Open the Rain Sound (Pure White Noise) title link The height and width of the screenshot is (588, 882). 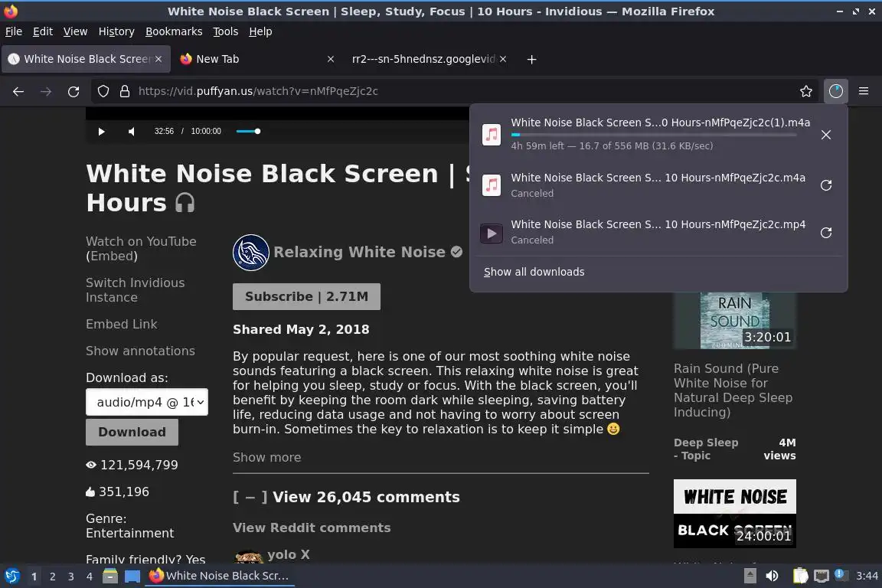733,390
